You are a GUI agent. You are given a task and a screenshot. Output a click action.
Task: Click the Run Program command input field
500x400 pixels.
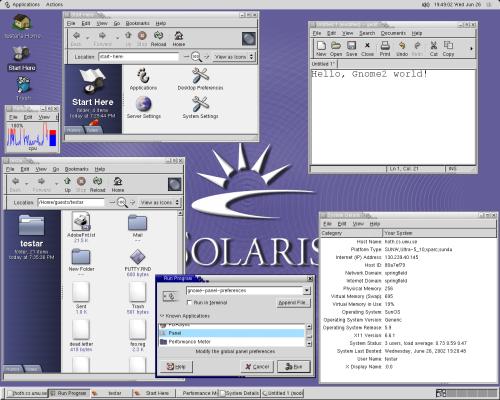click(x=244, y=291)
